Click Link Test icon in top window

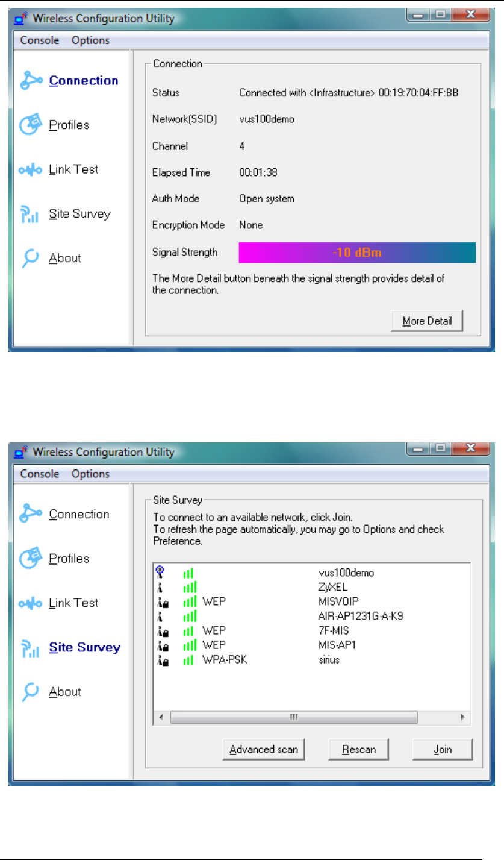click(x=31, y=170)
